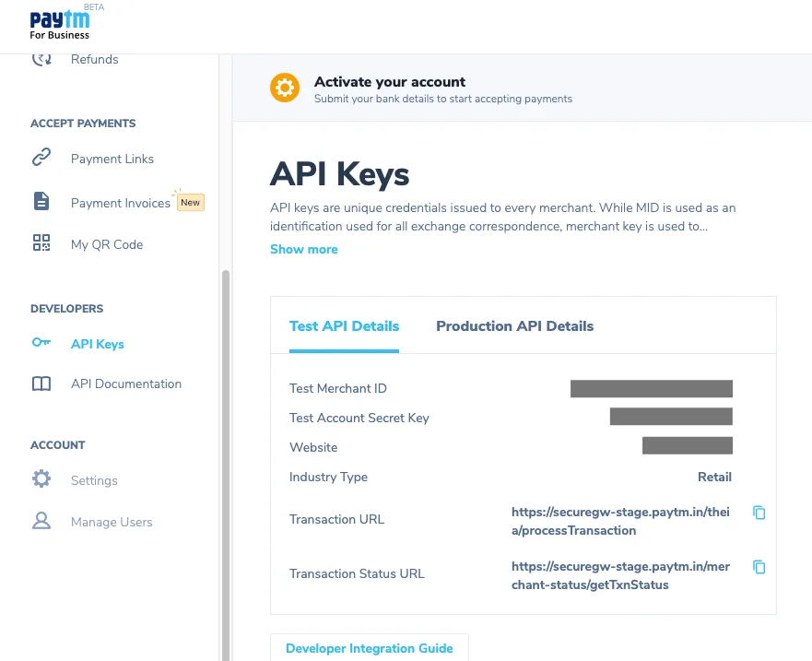Click the Paytm For Business logo

click(60, 25)
